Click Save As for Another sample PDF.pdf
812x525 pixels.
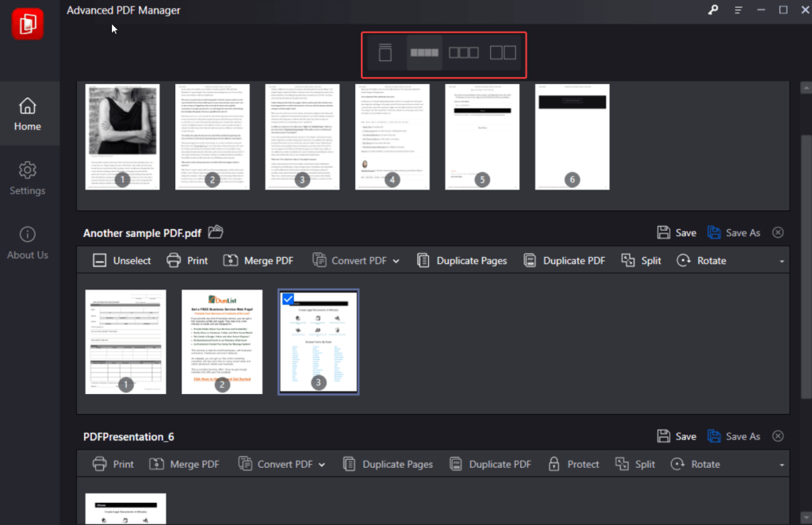[733, 232]
